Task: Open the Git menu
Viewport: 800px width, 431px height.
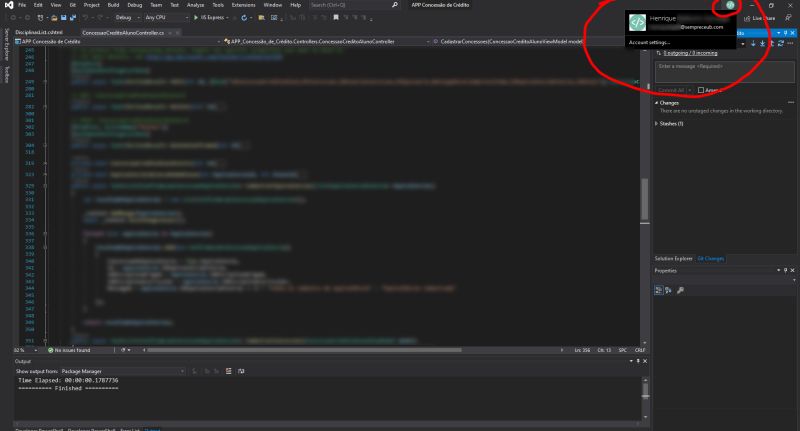Action: point(72,5)
